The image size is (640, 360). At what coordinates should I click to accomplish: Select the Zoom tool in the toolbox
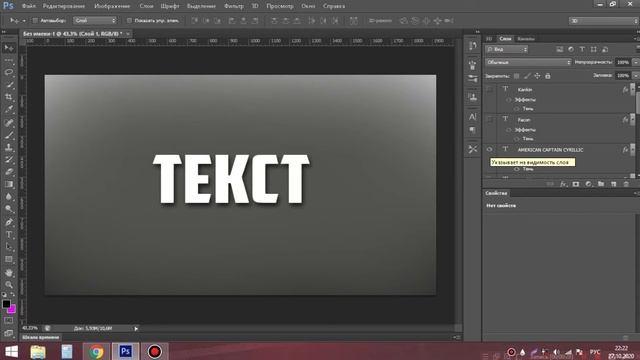coord(9,284)
